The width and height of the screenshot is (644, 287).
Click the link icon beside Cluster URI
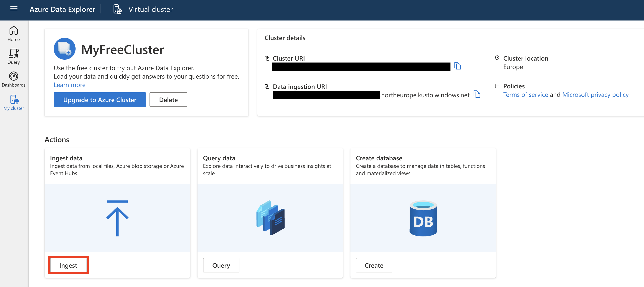tap(267, 58)
